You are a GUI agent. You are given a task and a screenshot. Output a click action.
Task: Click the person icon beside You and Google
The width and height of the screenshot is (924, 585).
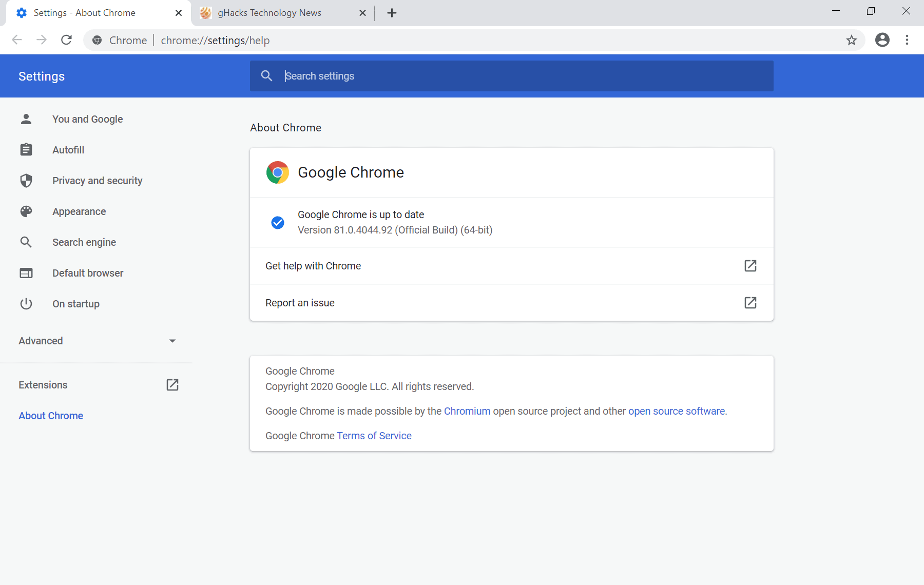(x=26, y=119)
